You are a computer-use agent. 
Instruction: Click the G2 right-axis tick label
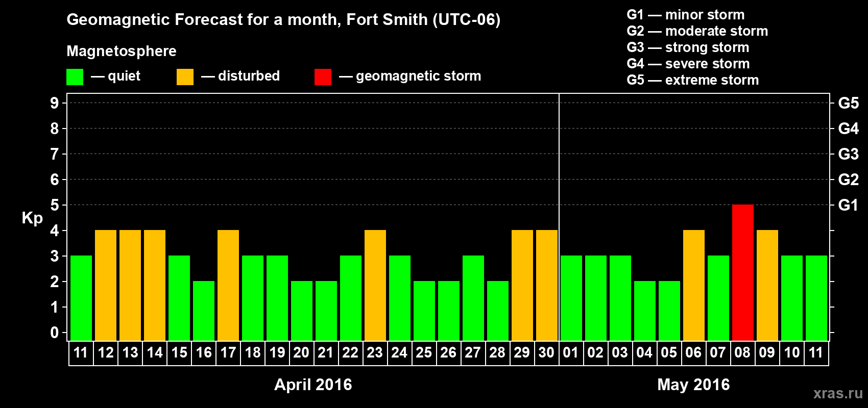pos(849,180)
